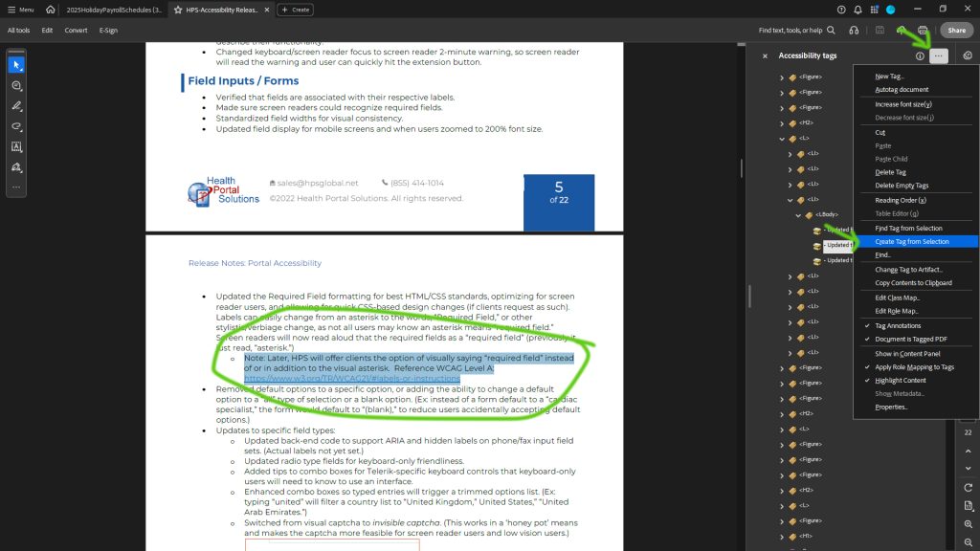Screen dimensions: 980x551
Task: Switch to 2025HolidayPayrollSchedules tab
Action: [114, 10]
